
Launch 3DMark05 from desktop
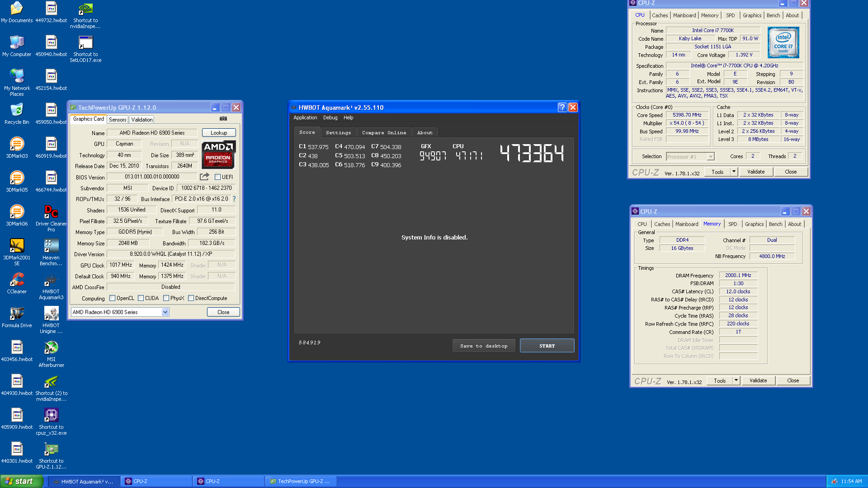[17, 182]
